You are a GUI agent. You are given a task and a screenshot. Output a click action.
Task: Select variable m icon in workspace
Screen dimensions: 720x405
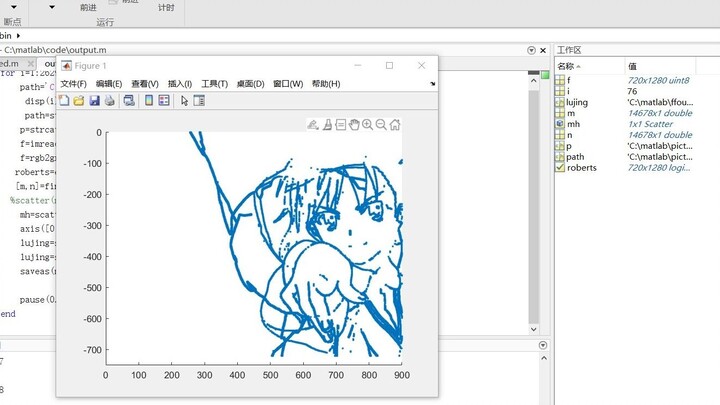[x=560, y=113]
